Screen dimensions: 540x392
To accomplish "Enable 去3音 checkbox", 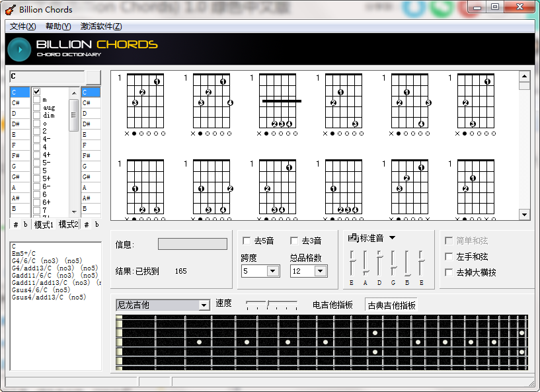I will click(294, 241).
